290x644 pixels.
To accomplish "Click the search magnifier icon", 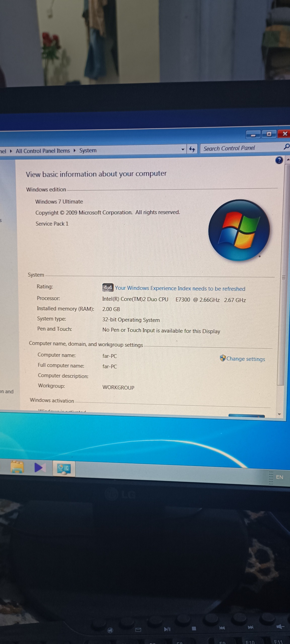I will 286,146.
